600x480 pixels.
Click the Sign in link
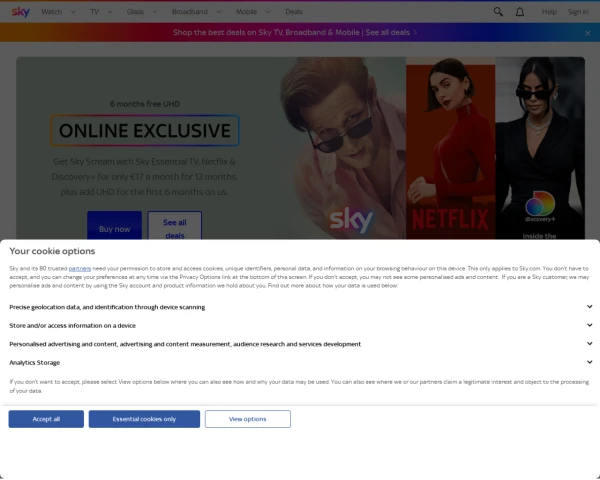(x=578, y=12)
